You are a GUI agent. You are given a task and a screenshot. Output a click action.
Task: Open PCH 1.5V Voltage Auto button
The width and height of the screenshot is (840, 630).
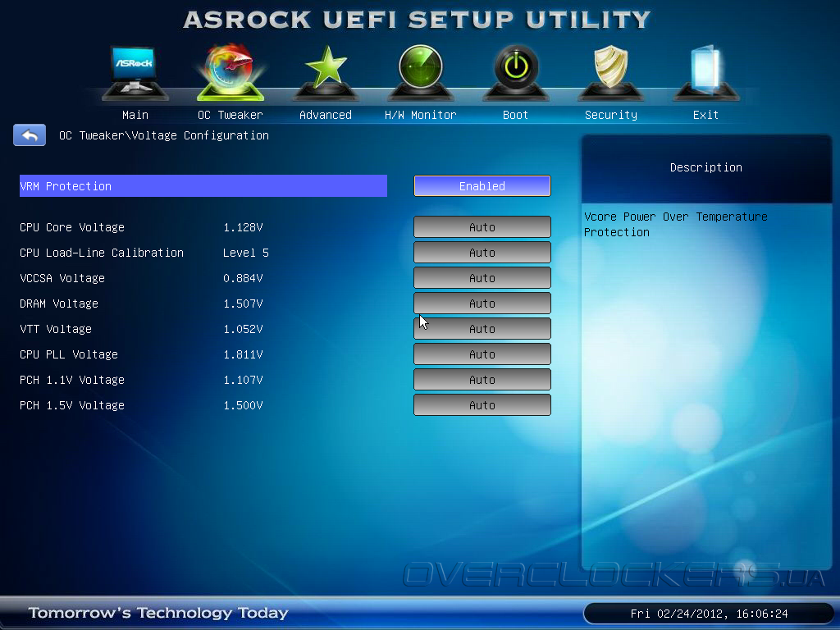(482, 405)
